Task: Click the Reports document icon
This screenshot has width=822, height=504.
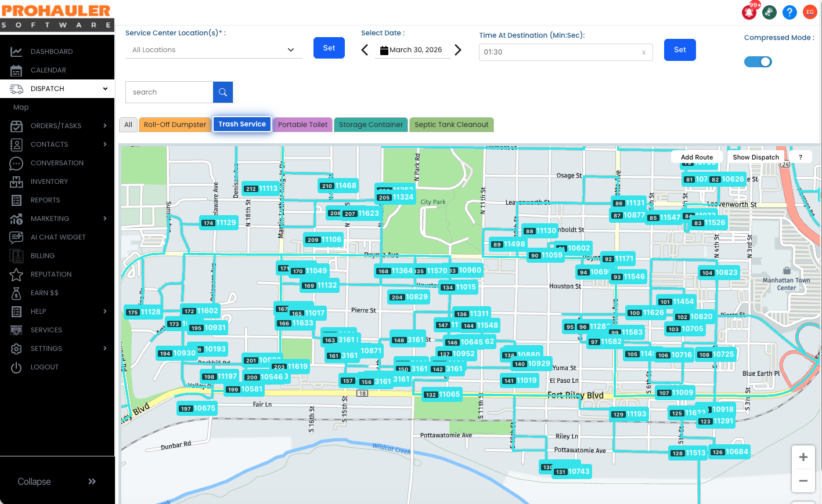Action: pos(16,200)
